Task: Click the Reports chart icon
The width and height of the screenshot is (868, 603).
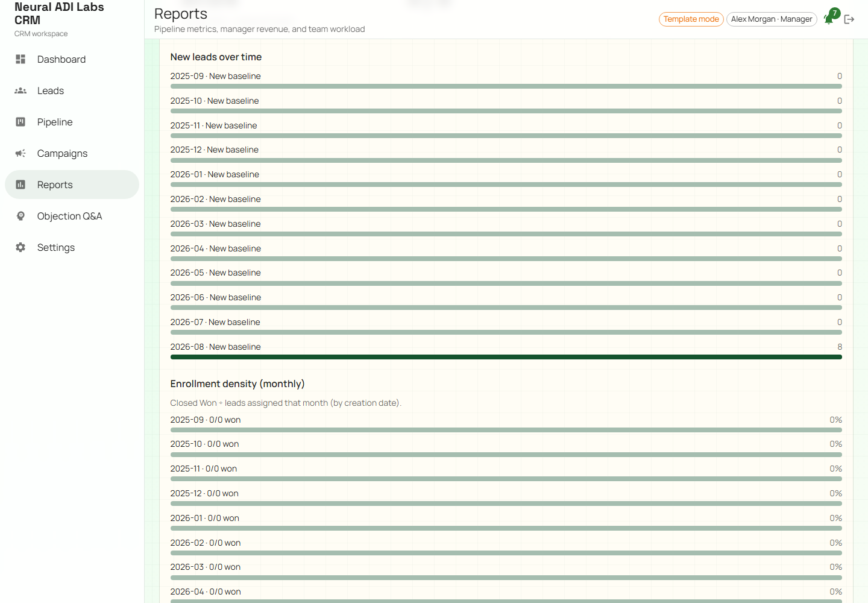Action: pyautogui.click(x=20, y=185)
